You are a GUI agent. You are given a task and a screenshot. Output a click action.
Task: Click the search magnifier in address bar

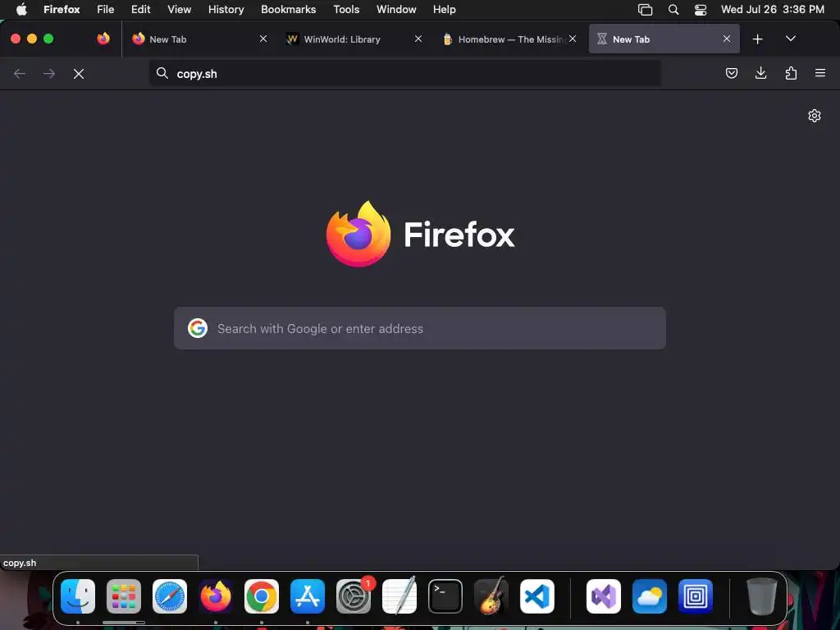(162, 73)
